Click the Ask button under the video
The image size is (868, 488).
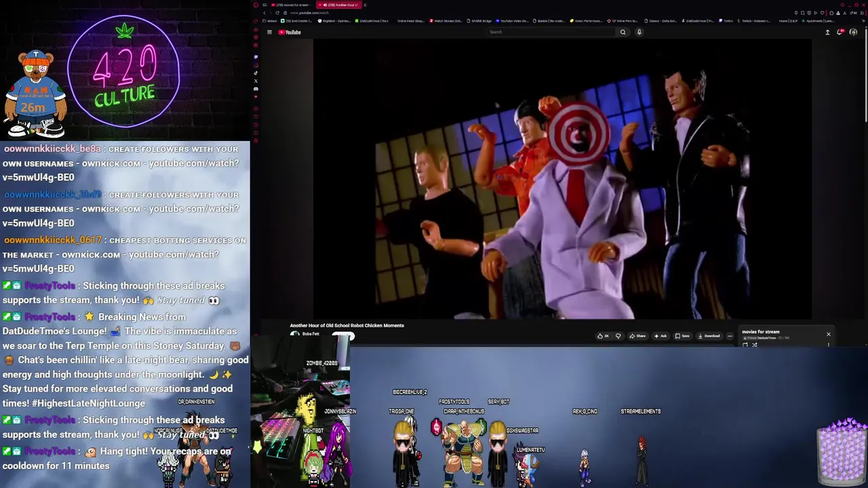[660, 336]
